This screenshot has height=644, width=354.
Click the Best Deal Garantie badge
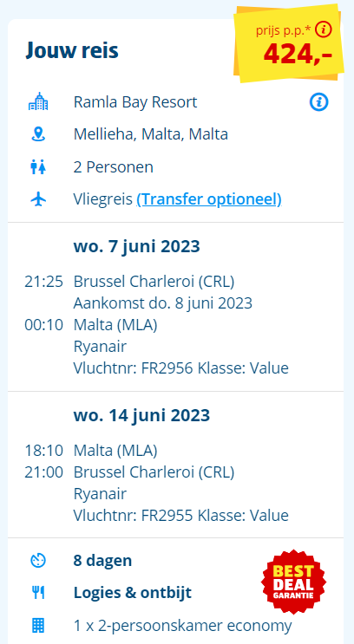293,582
